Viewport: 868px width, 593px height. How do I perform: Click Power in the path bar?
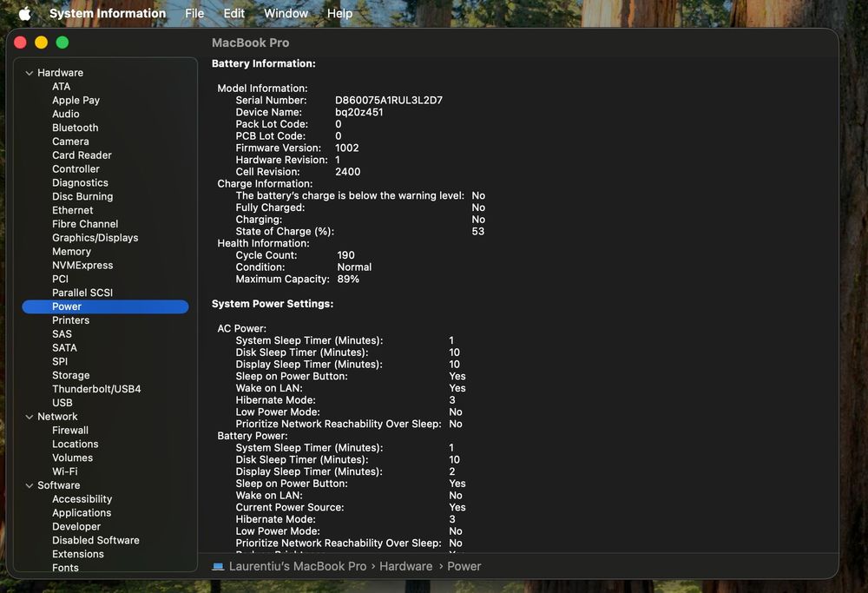coord(464,566)
